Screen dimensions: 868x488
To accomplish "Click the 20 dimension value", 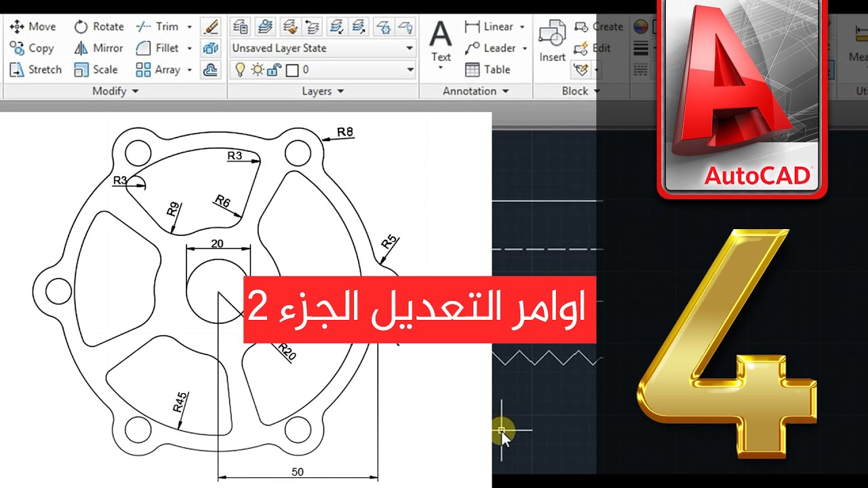I will 217,243.
